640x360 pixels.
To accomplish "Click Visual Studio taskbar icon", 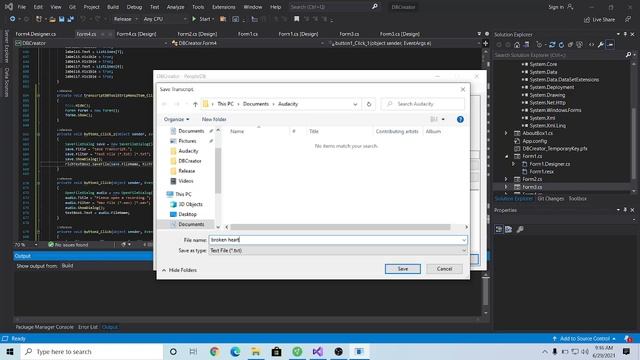I will tap(318, 351).
